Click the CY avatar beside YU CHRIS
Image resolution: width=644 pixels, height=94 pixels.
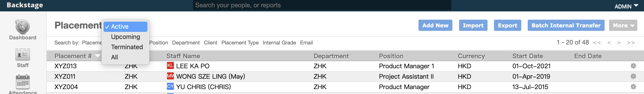(x=170, y=87)
